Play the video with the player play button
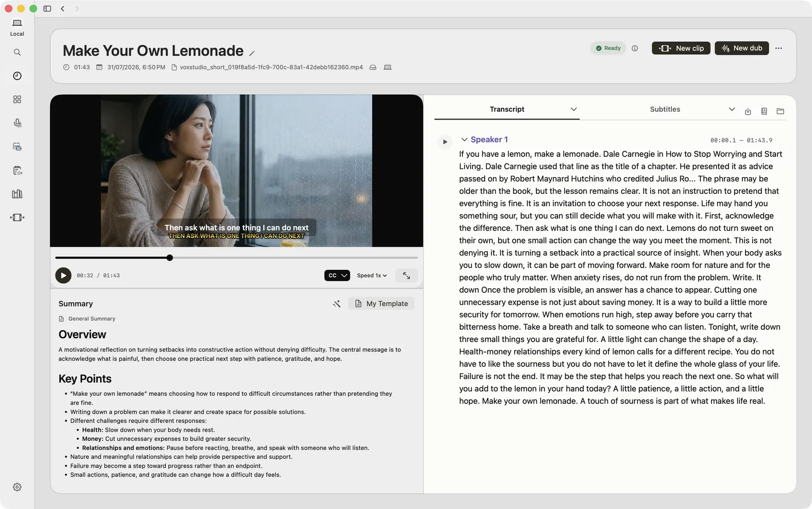Image resolution: width=812 pixels, height=509 pixels. (63, 276)
